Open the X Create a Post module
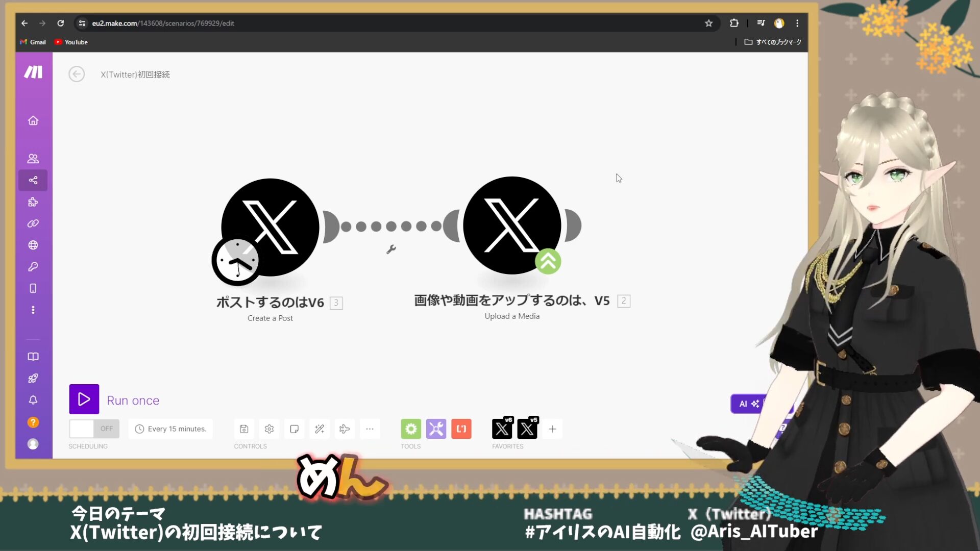 point(271,227)
